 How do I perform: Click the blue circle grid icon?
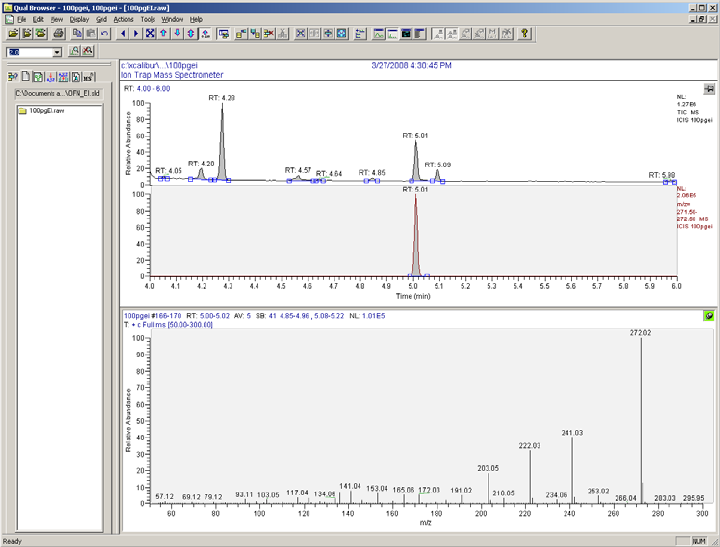point(341,34)
